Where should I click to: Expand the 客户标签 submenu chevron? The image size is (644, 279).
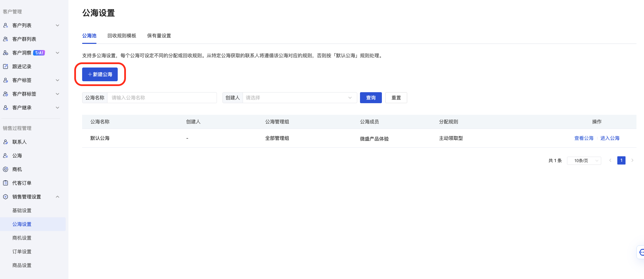(57, 80)
